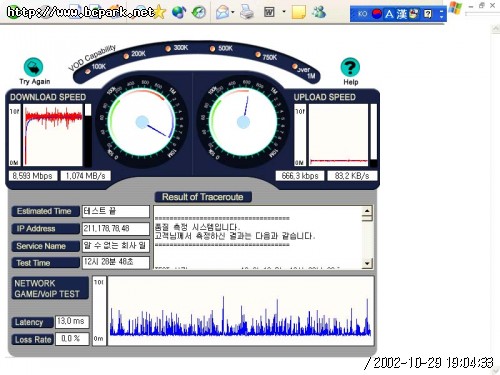Click the language bar tools icon
This screenshot has height=375, width=500.
[x=414, y=14]
